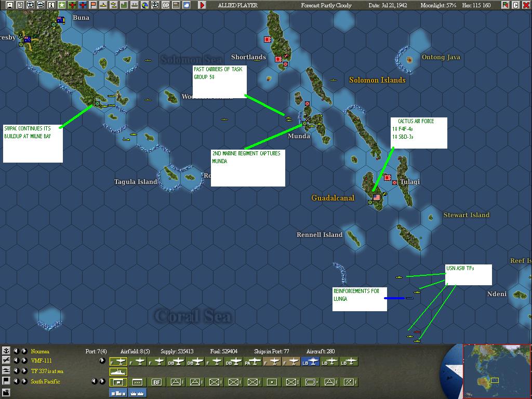This screenshot has width=532, height=399.
Task: Click the single yellow ship toolbar icon
Action: (103, 5)
